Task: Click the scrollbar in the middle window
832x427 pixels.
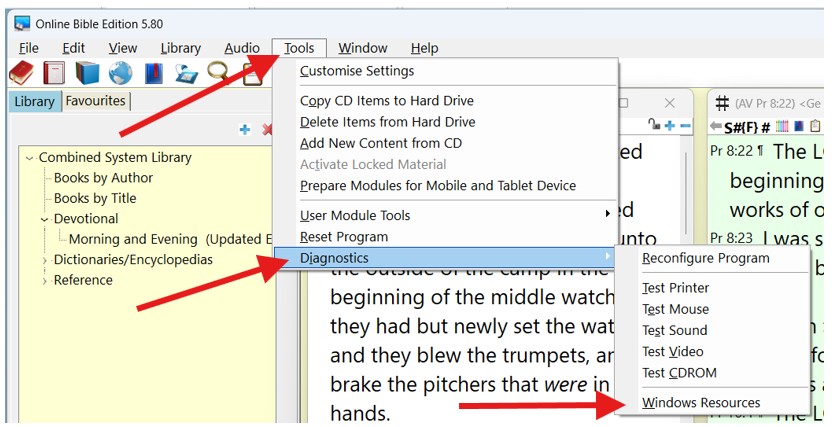Action: (687, 191)
